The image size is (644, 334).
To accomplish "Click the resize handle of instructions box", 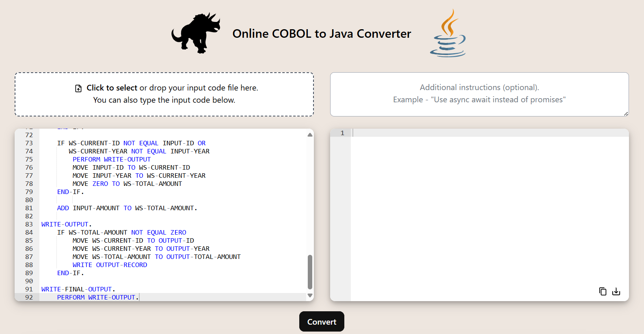I will [626, 114].
